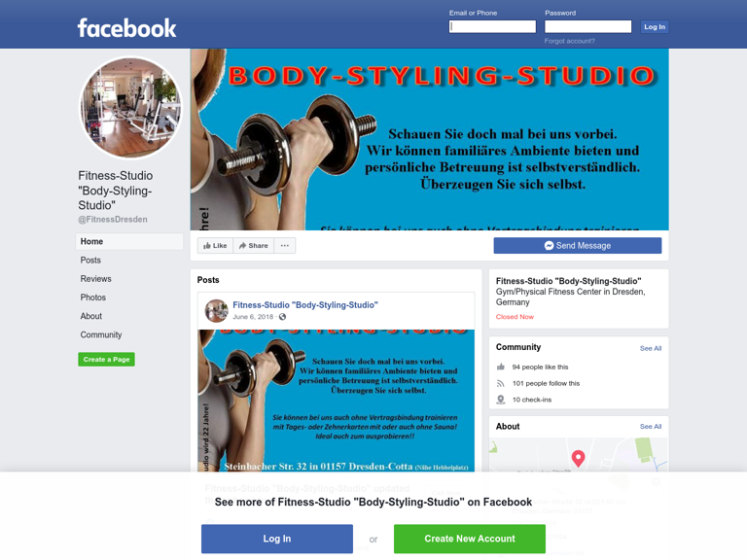Click the Email or Phone input field

492,26
